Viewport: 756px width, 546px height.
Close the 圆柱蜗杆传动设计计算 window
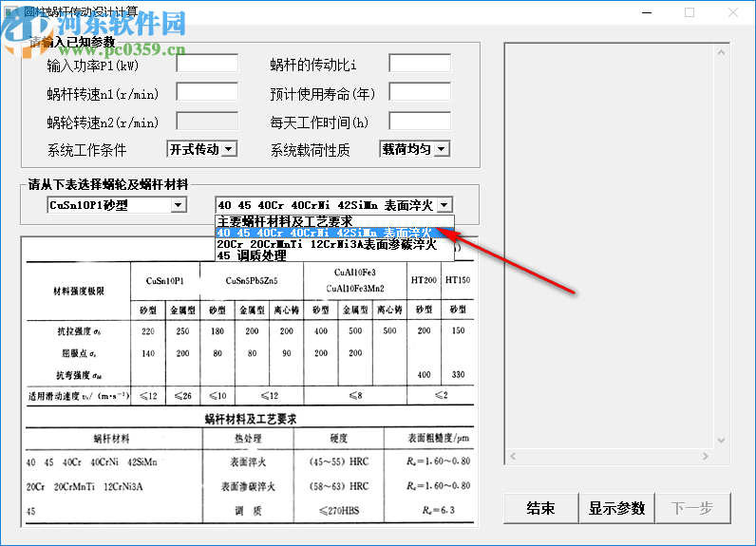pos(733,12)
